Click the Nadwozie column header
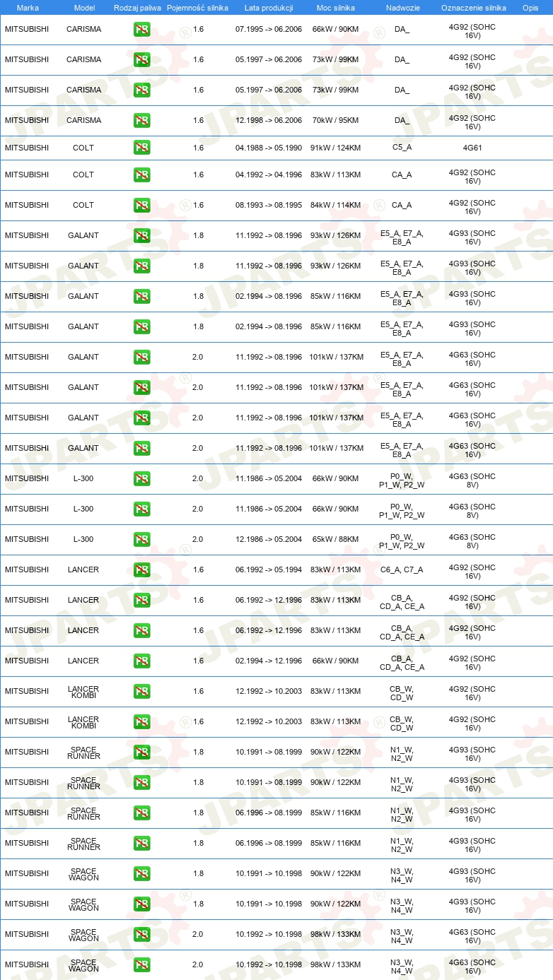Image resolution: width=553 pixels, height=980 pixels. point(402,8)
